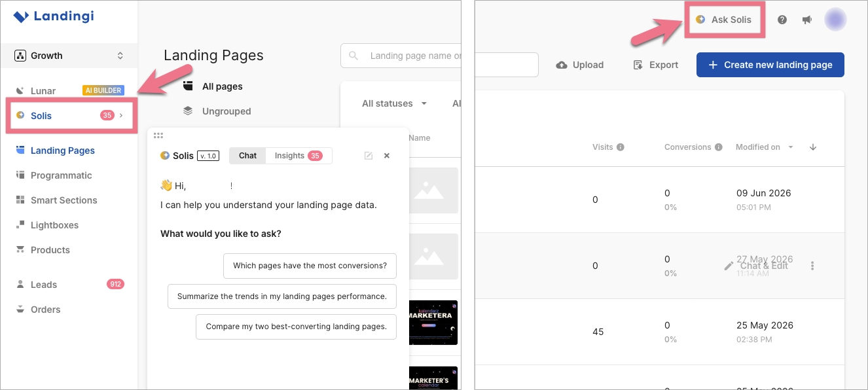
Task: Click the Visits column header
Action: point(603,147)
